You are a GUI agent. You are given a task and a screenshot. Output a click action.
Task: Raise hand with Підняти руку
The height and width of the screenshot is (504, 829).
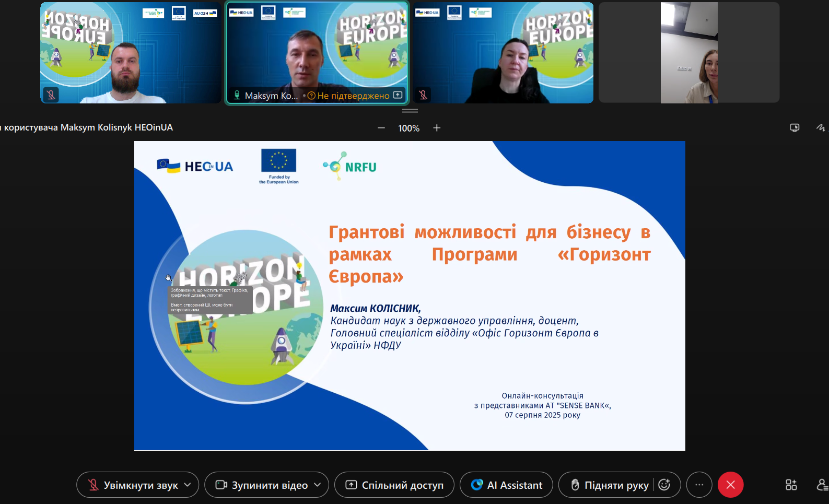609,485
